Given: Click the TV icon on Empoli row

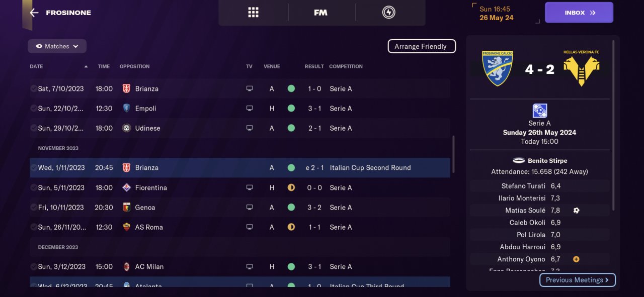Looking at the screenshot, I should [249, 109].
